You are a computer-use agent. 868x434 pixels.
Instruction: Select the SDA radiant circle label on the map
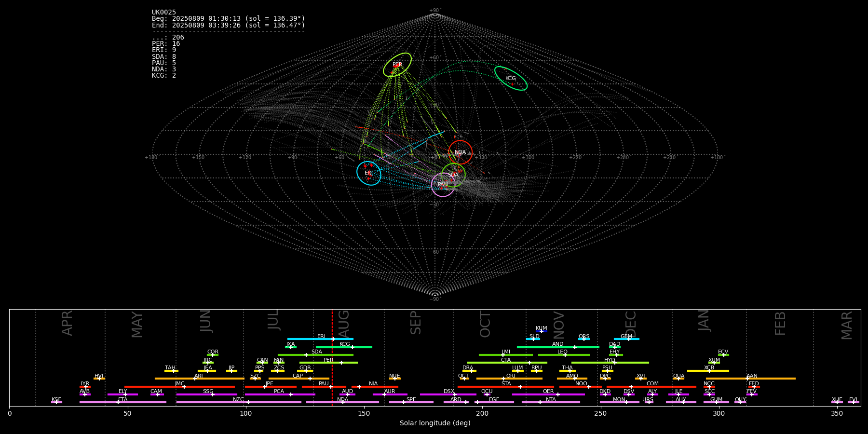[453, 175]
